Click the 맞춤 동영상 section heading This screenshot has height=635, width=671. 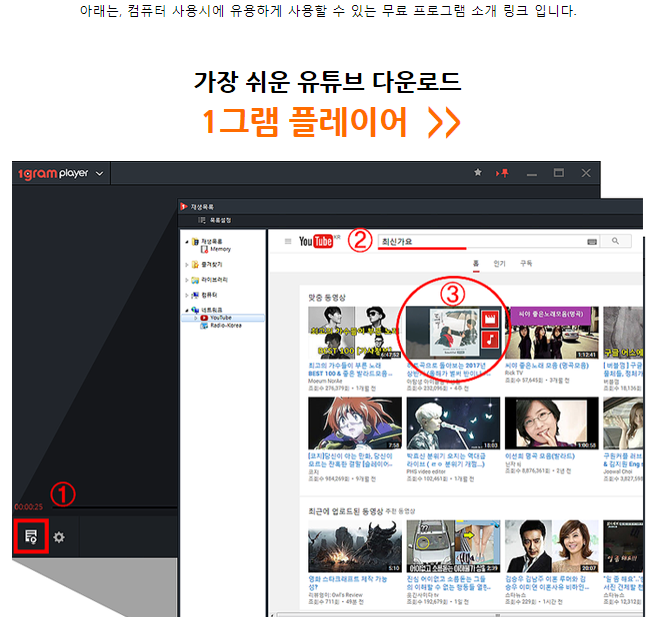[327, 297]
